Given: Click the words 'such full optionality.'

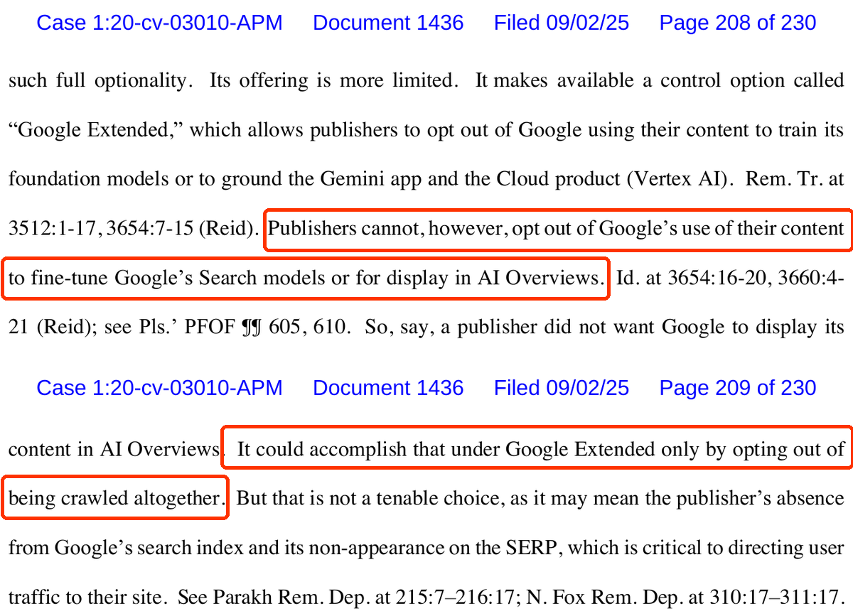Looking at the screenshot, I should point(101,80).
